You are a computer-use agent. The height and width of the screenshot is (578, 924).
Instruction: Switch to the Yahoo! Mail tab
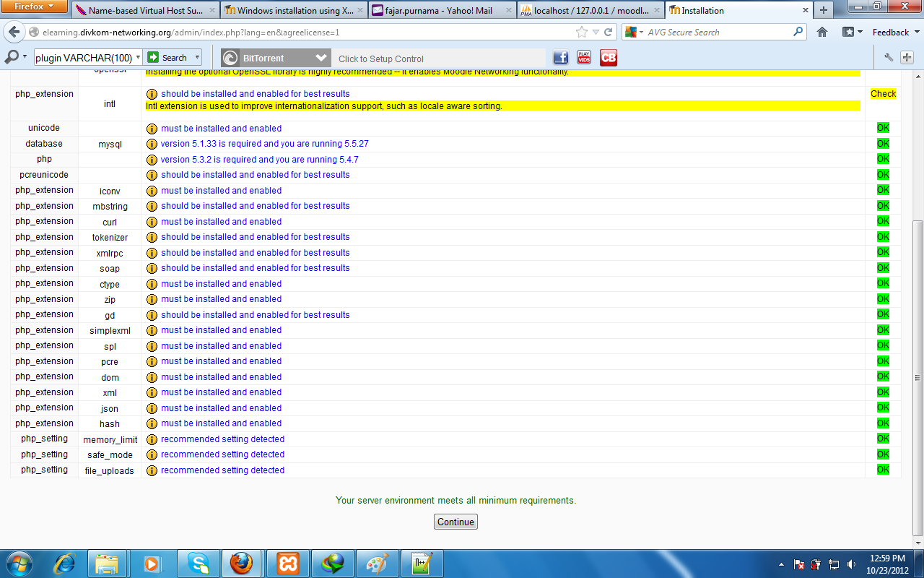[442, 11]
